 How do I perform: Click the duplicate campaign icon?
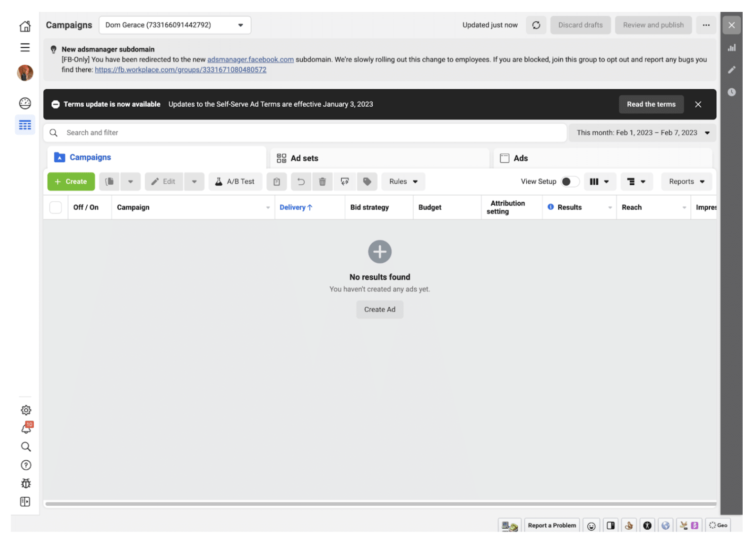110,181
